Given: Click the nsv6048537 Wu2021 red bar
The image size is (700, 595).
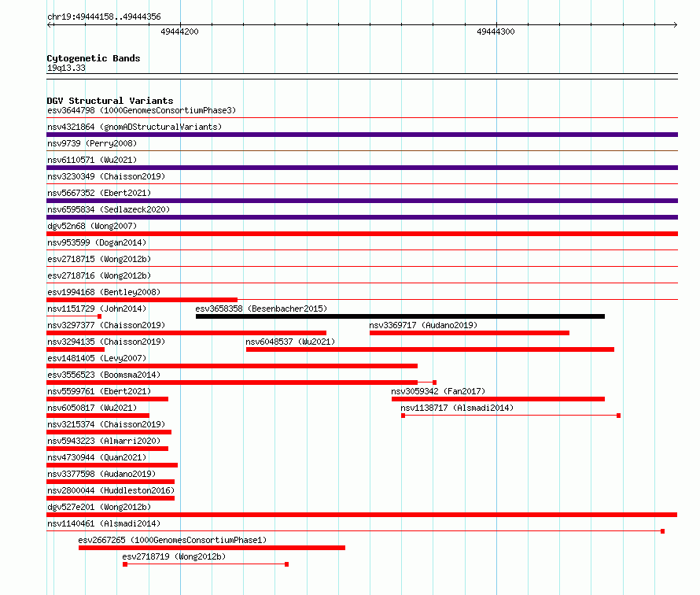Looking at the screenshot, I should tap(430, 349).
